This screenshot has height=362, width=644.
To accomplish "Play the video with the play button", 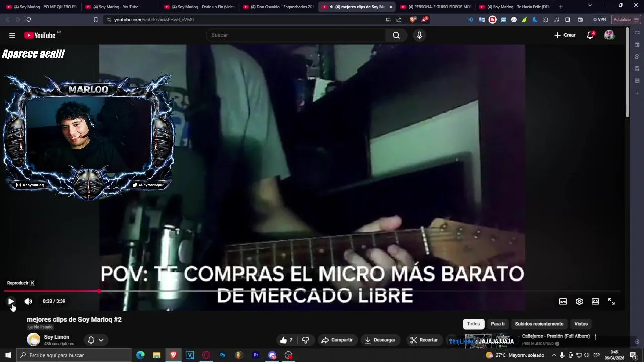I will click(11, 301).
